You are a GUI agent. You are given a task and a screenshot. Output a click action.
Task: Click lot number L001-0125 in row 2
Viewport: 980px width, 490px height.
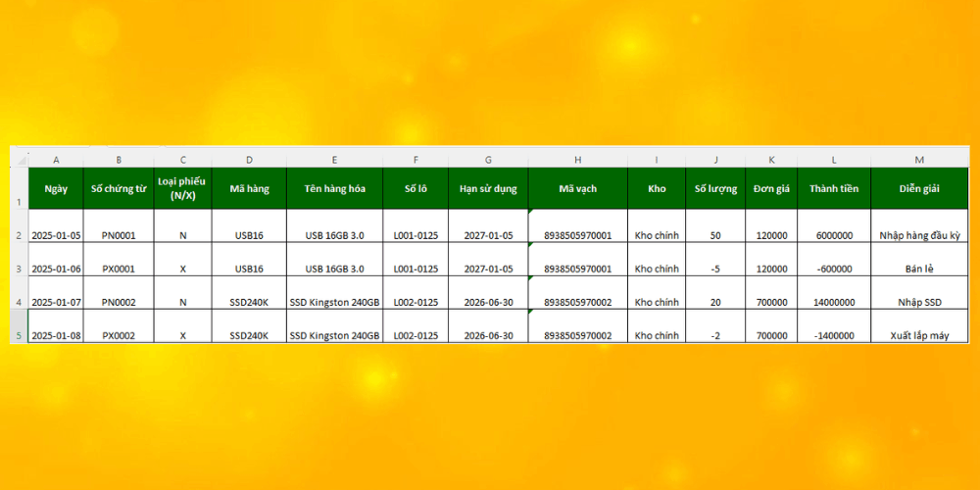tap(416, 225)
